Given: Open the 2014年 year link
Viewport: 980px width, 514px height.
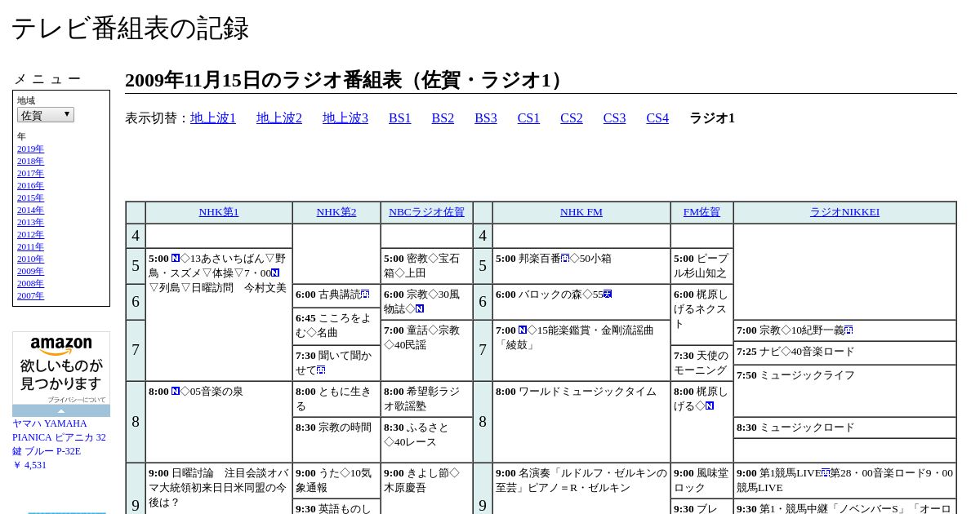Looking at the screenshot, I should 30,210.
